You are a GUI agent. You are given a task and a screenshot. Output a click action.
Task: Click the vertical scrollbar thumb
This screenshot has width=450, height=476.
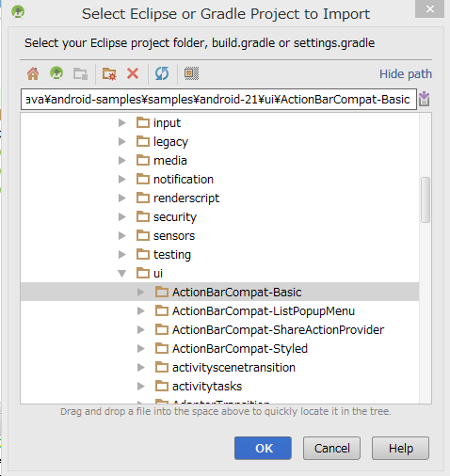point(426,199)
